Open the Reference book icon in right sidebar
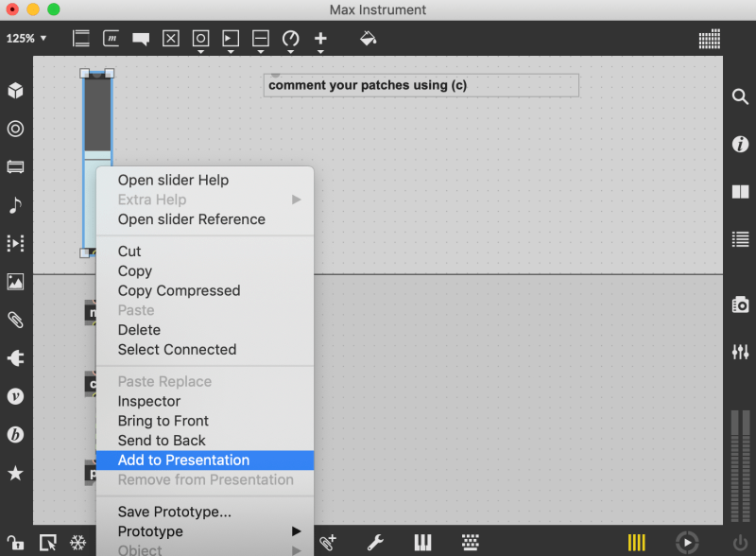The height and width of the screenshot is (556, 756). click(740, 192)
